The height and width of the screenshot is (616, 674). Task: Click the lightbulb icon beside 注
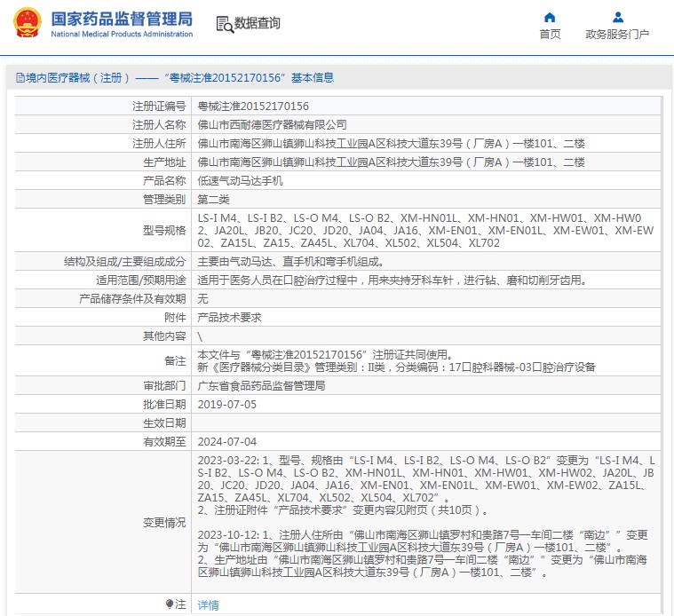[x=170, y=604]
